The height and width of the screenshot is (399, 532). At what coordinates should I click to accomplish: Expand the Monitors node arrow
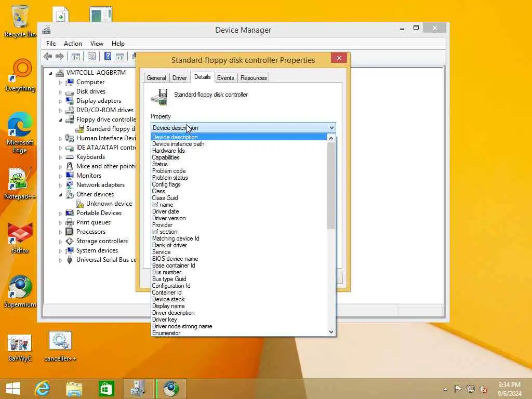(x=60, y=176)
